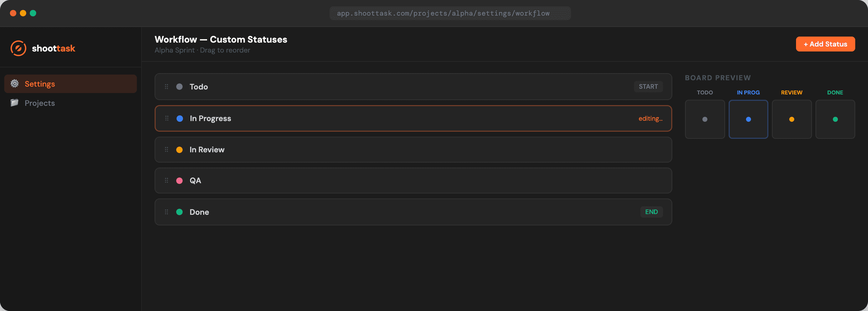Click the drag handle beside Done status
The width and height of the screenshot is (868, 311).
166,212
